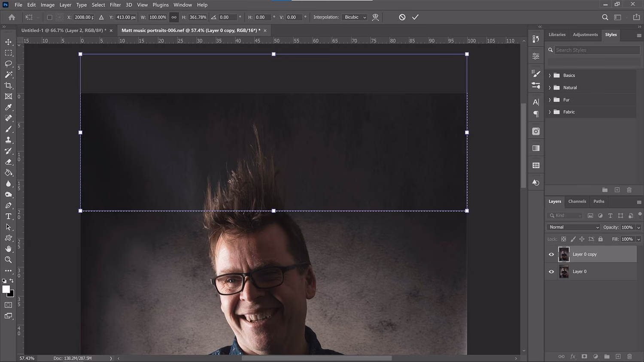The image size is (644, 362).
Task: Expand the Fabric styles group
Action: pyautogui.click(x=550, y=112)
